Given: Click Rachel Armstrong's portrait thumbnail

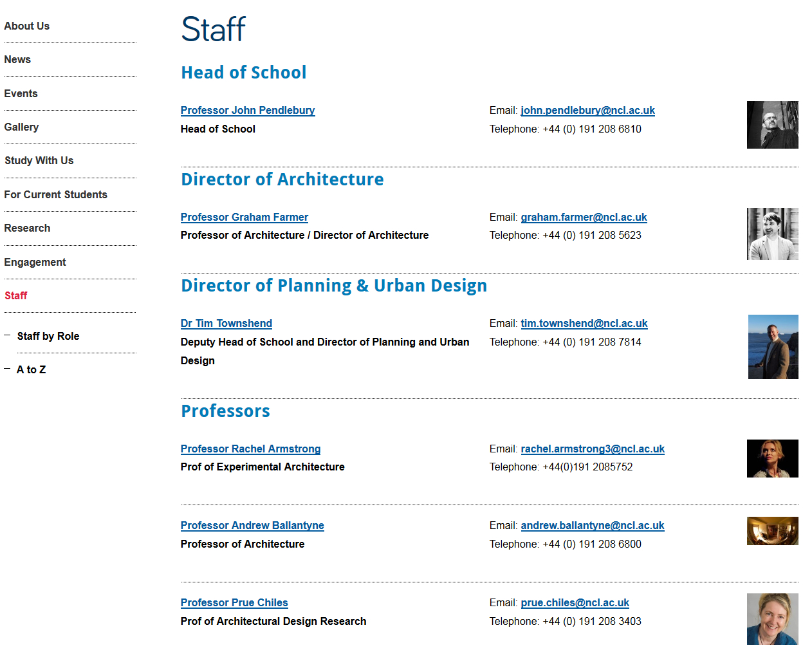Looking at the screenshot, I should click(x=772, y=458).
